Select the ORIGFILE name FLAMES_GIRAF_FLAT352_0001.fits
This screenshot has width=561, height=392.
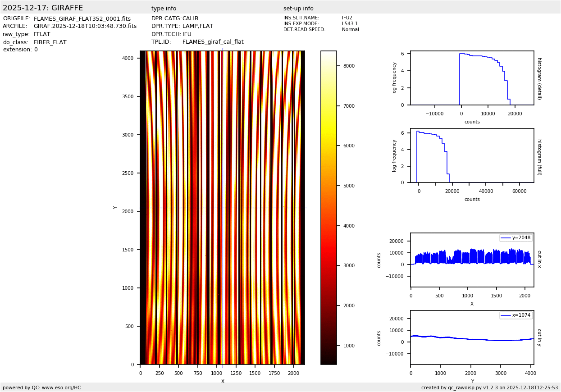[x=82, y=19]
